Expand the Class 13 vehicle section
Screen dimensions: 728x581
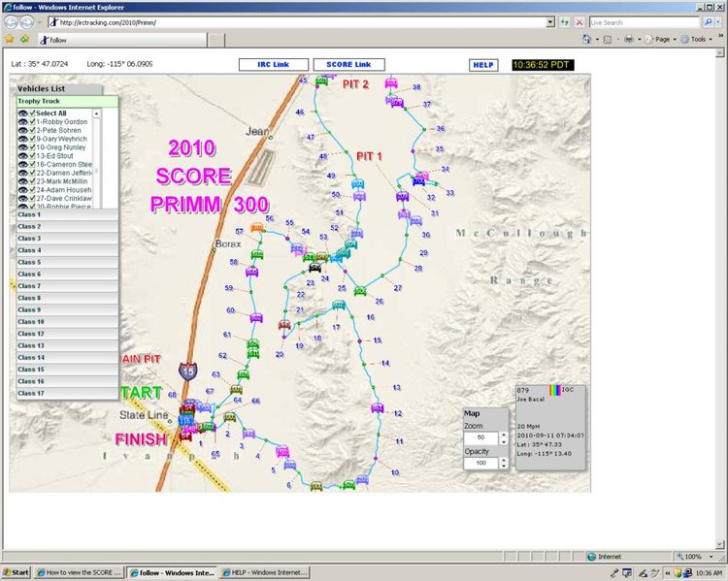[x=67, y=345]
